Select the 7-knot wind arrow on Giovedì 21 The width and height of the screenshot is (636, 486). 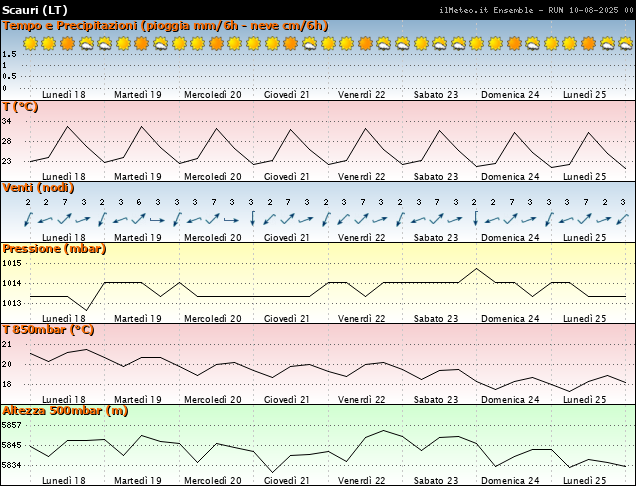[288, 219]
